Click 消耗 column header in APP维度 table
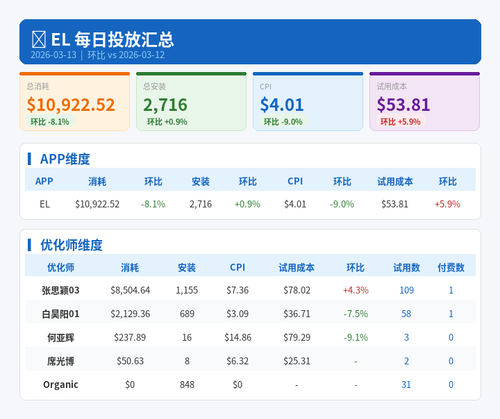500x419 pixels. click(x=97, y=181)
